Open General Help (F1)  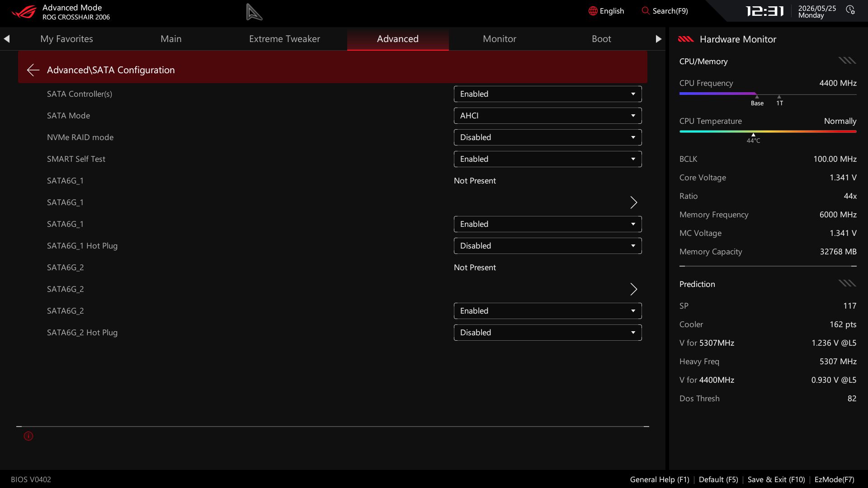click(660, 479)
